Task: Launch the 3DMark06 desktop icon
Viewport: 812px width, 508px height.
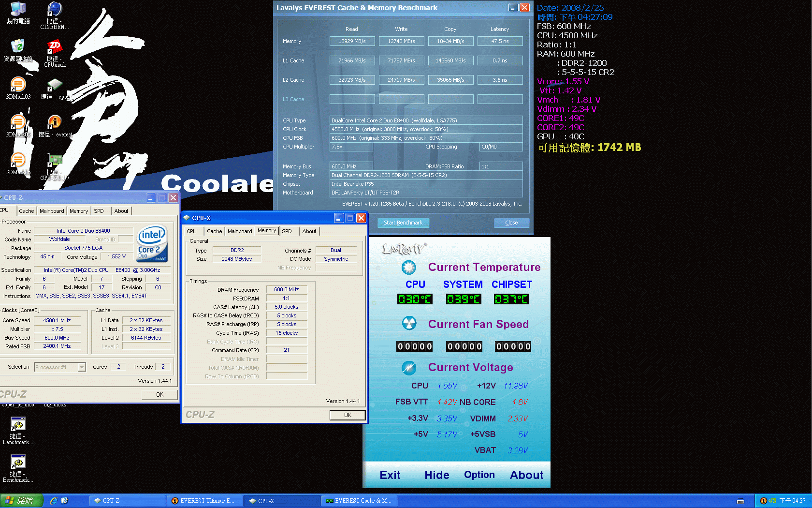Action: click(x=18, y=164)
